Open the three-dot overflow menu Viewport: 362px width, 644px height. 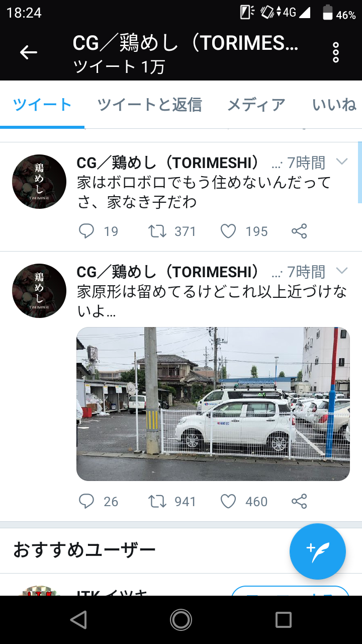pos(336,52)
